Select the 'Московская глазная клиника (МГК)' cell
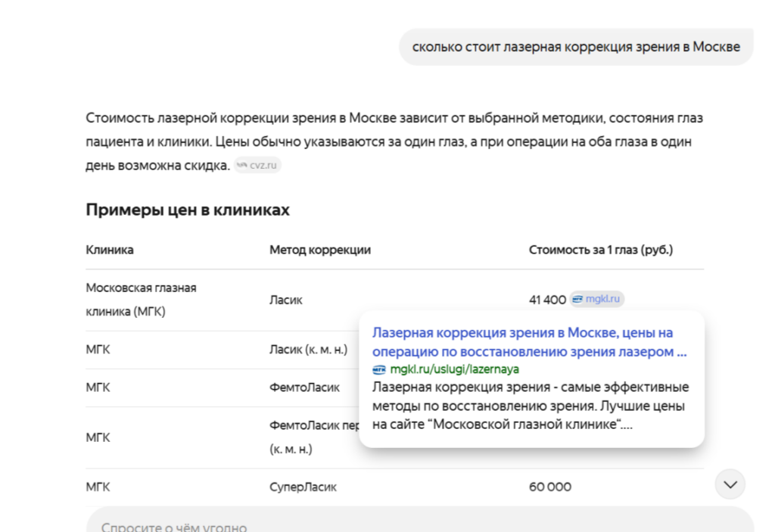Screen dimensions: 775x532 (141, 300)
